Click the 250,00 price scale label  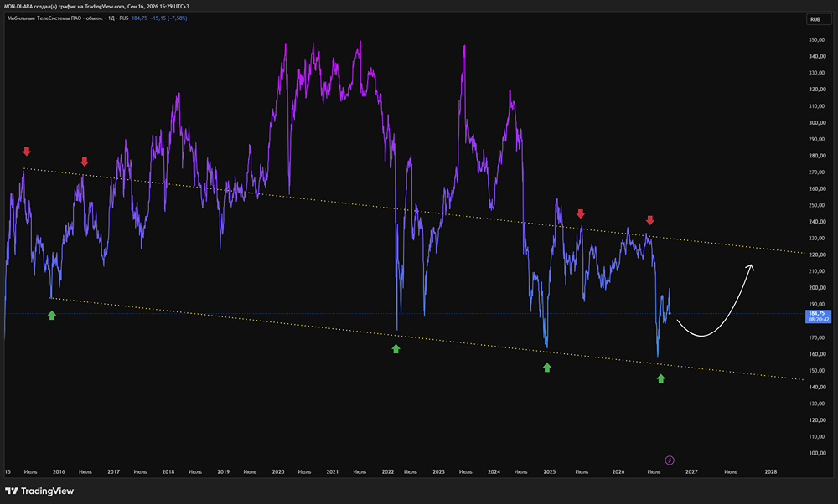pos(817,205)
